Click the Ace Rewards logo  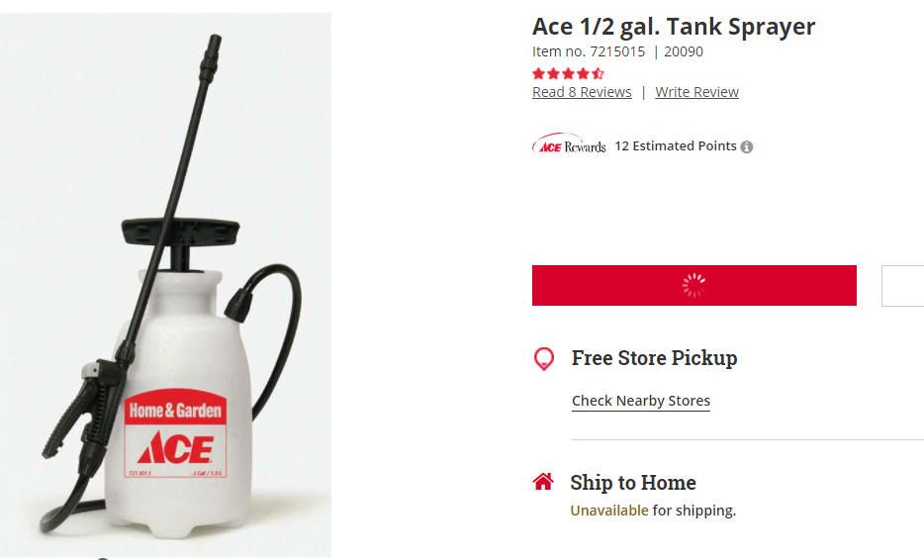pyautogui.click(x=569, y=145)
